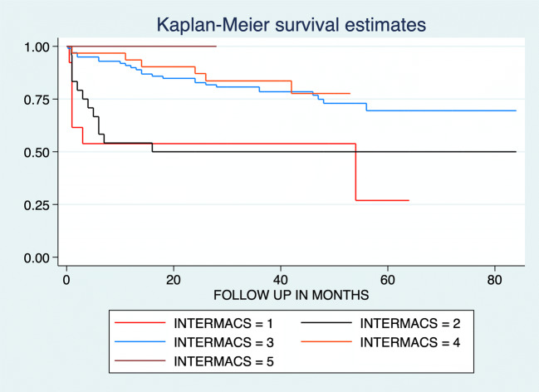This screenshot has width=539, height=392.
Task: Click the Kaplan-Meier survival estimates chart title
Action: [x=286, y=25]
